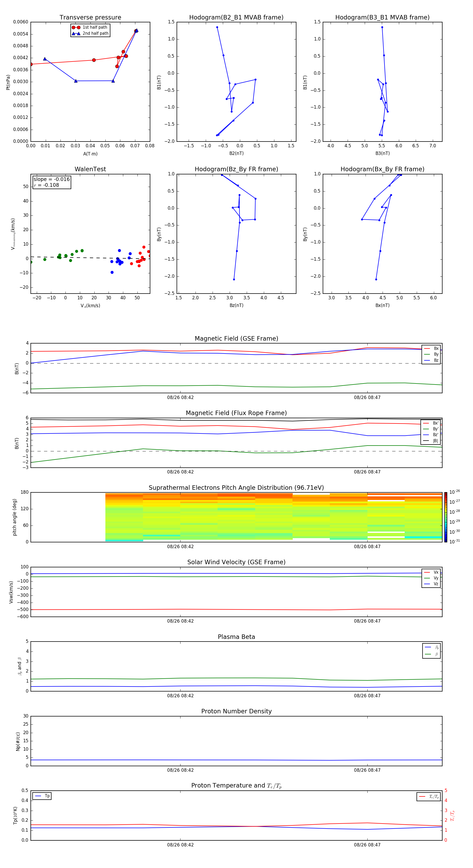Screen dimensions: 473x868
Task: Click the Bx' legend entry in Flux Rope panel
Action: 431,423
